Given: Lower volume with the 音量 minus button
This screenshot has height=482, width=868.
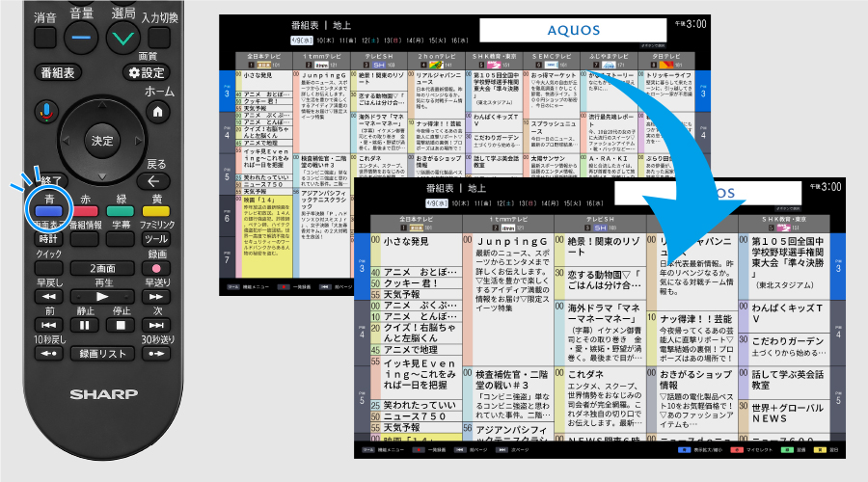Looking at the screenshot, I should (x=81, y=38).
